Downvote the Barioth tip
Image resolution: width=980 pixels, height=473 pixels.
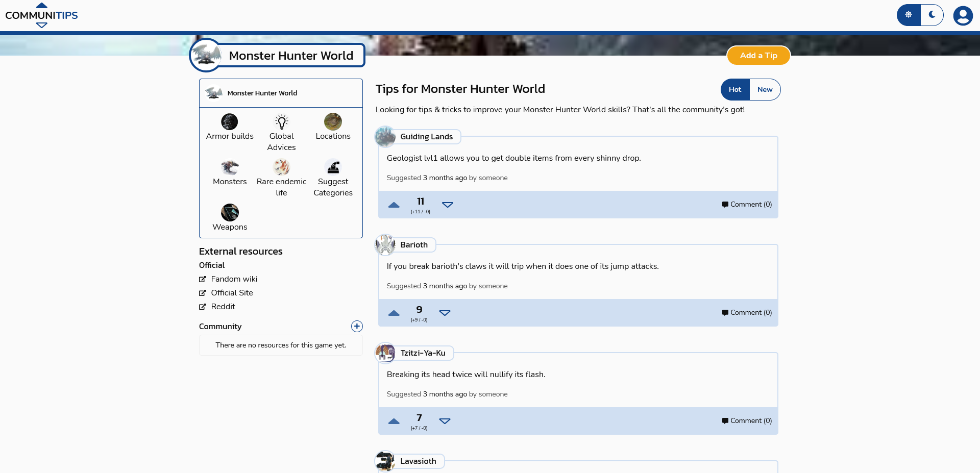[x=445, y=313]
